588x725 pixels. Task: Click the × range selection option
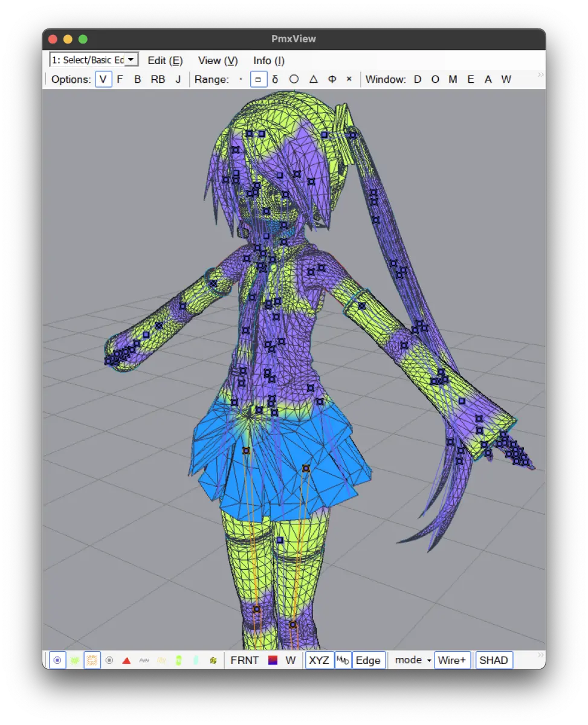click(349, 79)
